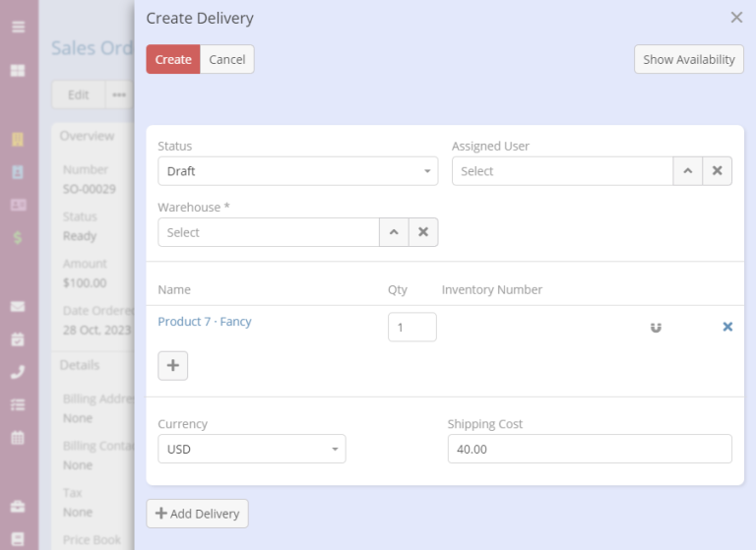The image size is (756, 550).
Task: Click the magnet icon in Product 7 row
Action: [x=656, y=327]
